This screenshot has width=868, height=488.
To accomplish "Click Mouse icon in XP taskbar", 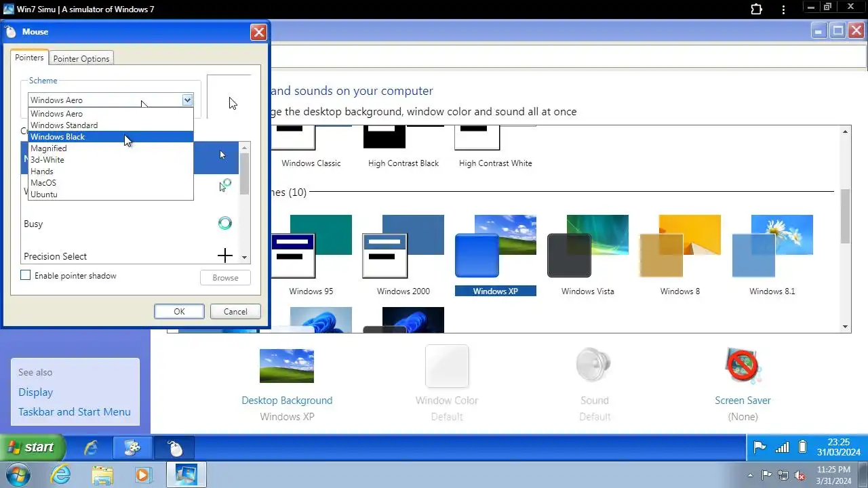I will click(x=175, y=448).
